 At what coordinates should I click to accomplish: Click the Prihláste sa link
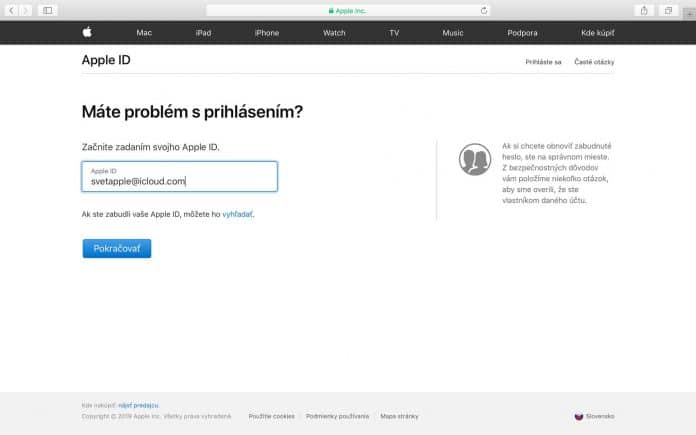[x=543, y=62]
